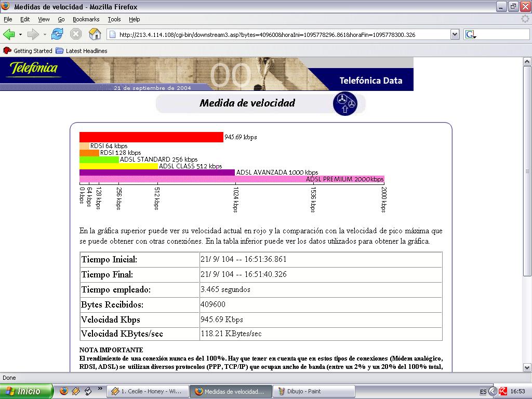Click the red 945.69 kbps speed bar
The width and height of the screenshot is (532, 399).
click(151, 137)
